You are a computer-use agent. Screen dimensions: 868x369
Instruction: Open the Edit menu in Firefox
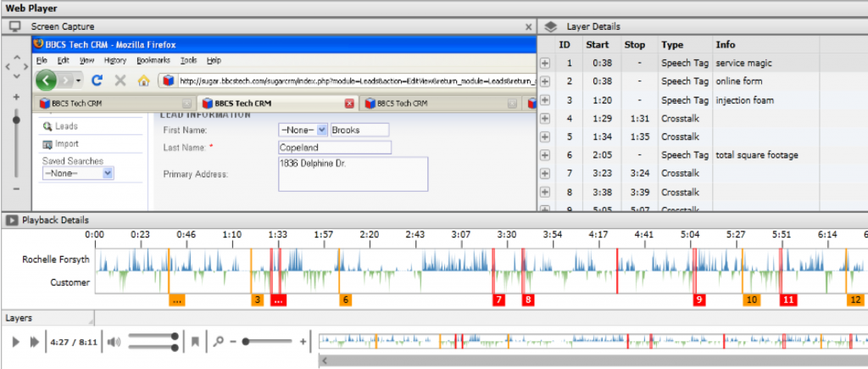(63, 60)
